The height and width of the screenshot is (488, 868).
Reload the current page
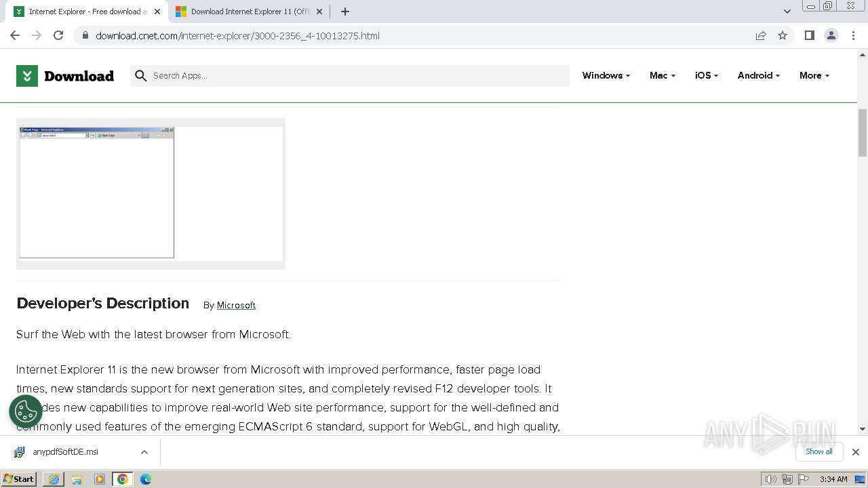[x=58, y=35]
